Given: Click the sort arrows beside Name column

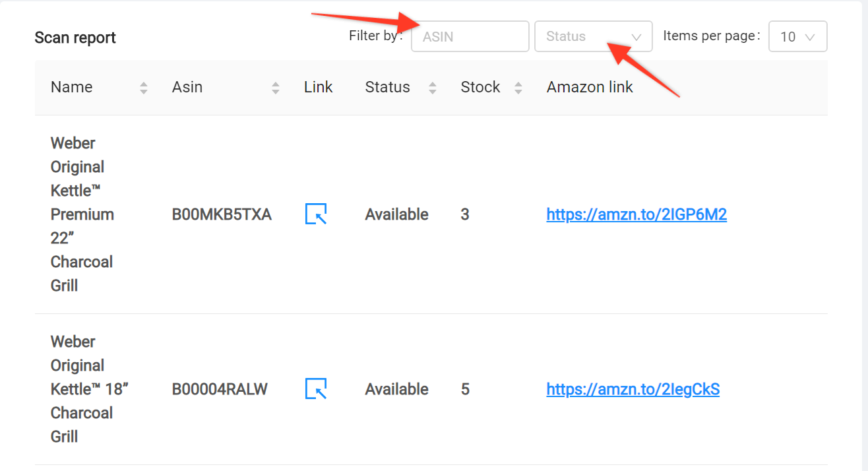Looking at the screenshot, I should click(x=144, y=88).
